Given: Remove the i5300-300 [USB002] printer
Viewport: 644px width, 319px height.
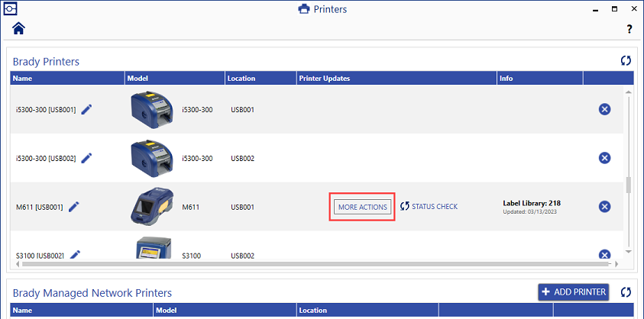Looking at the screenshot, I should (604, 158).
